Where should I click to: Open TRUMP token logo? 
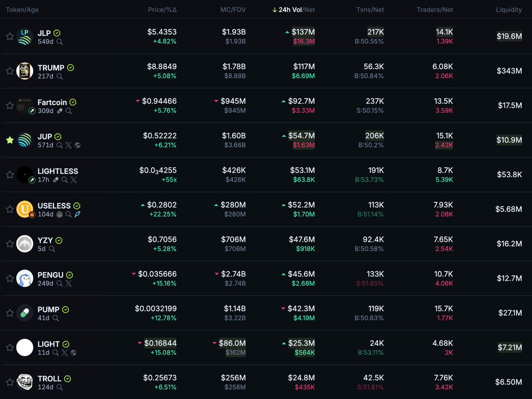coord(25,71)
